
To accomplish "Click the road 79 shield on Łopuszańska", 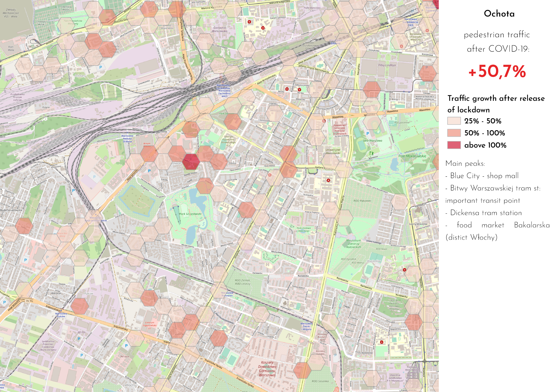I will [27, 301].
